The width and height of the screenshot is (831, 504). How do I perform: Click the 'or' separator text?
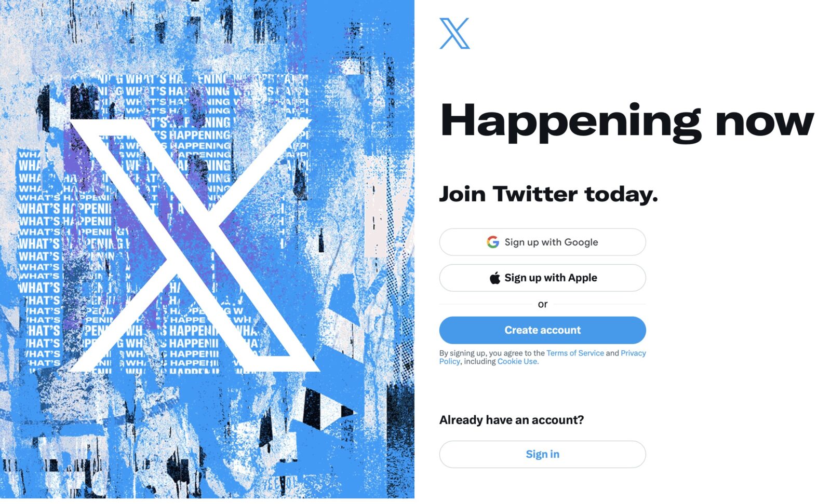coord(542,304)
